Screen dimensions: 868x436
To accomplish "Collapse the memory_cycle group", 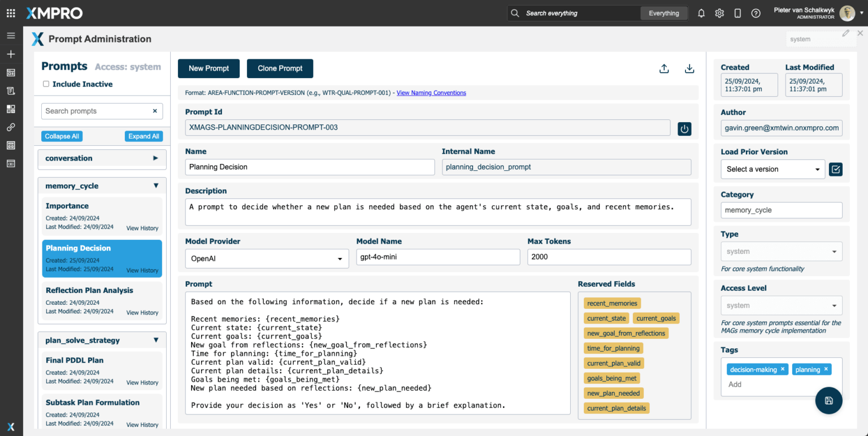I will point(156,186).
